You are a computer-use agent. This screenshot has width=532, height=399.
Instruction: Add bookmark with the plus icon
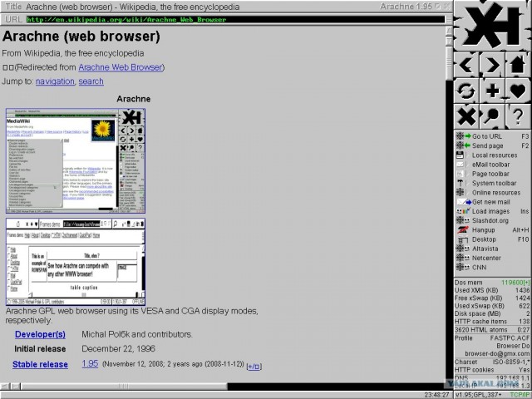pos(492,91)
